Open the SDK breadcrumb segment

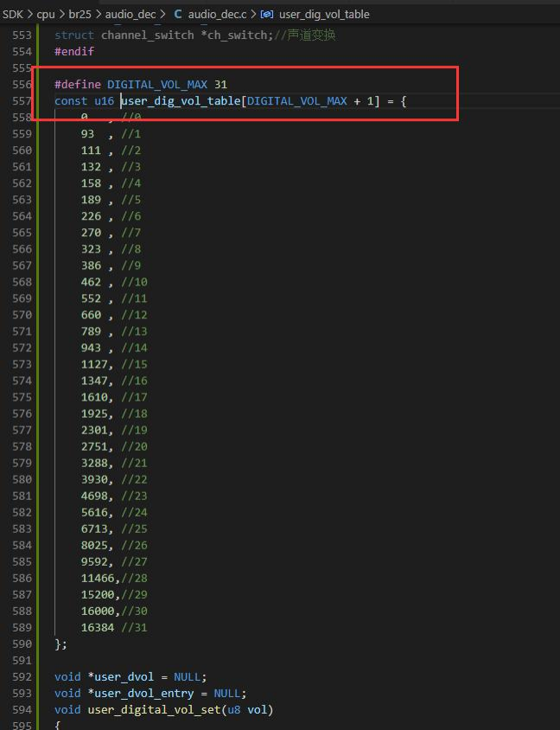pyautogui.click(x=13, y=15)
